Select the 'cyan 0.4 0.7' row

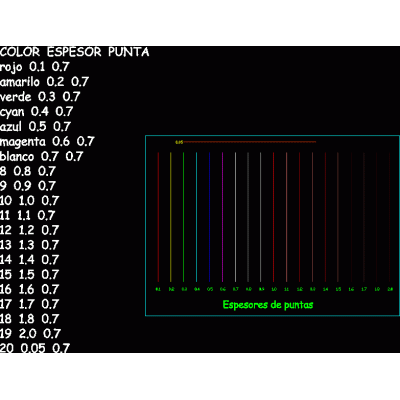pos(36,112)
